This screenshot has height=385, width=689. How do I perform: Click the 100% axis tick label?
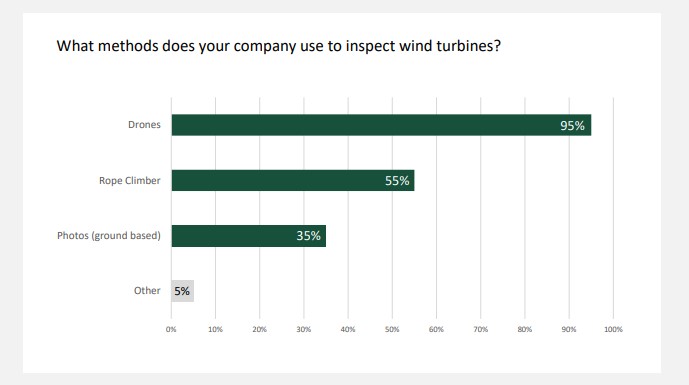pos(613,329)
